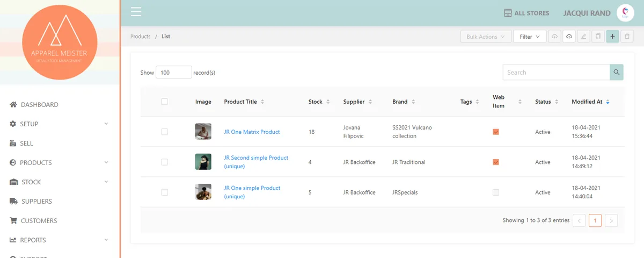This screenshot has width=644, height=258.
Task: Open the Bulk Actions dropdown
Action: tap(486, 37)
